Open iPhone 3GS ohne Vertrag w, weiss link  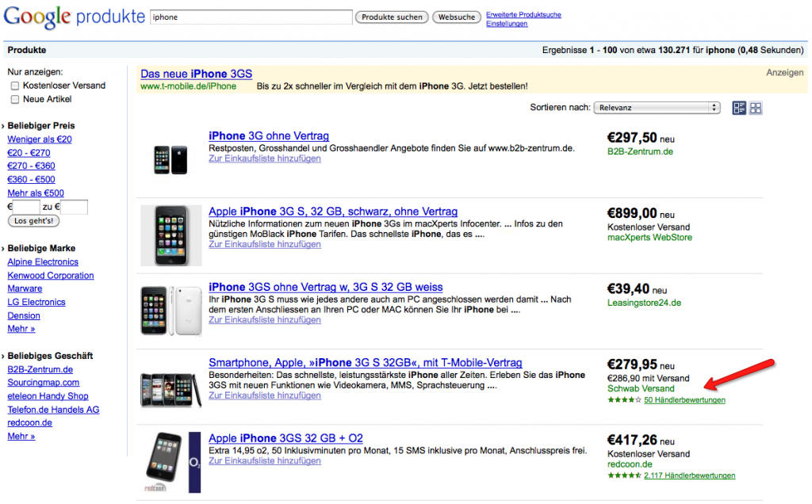tap(326, 287)
